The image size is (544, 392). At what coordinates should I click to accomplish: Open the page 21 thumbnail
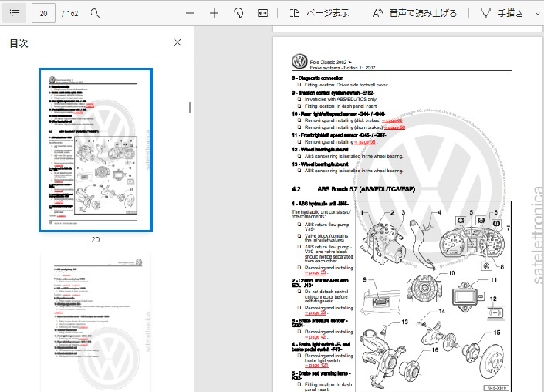pos(96,322)
